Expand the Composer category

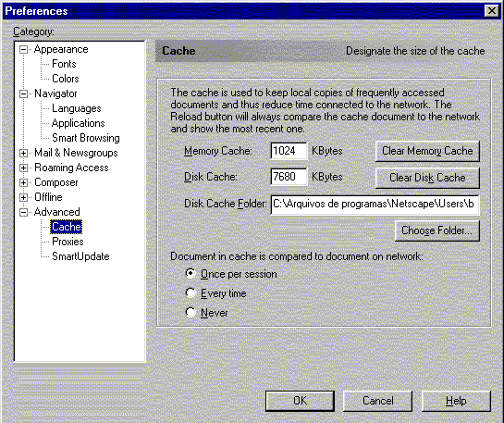click(x=23, y=182)
